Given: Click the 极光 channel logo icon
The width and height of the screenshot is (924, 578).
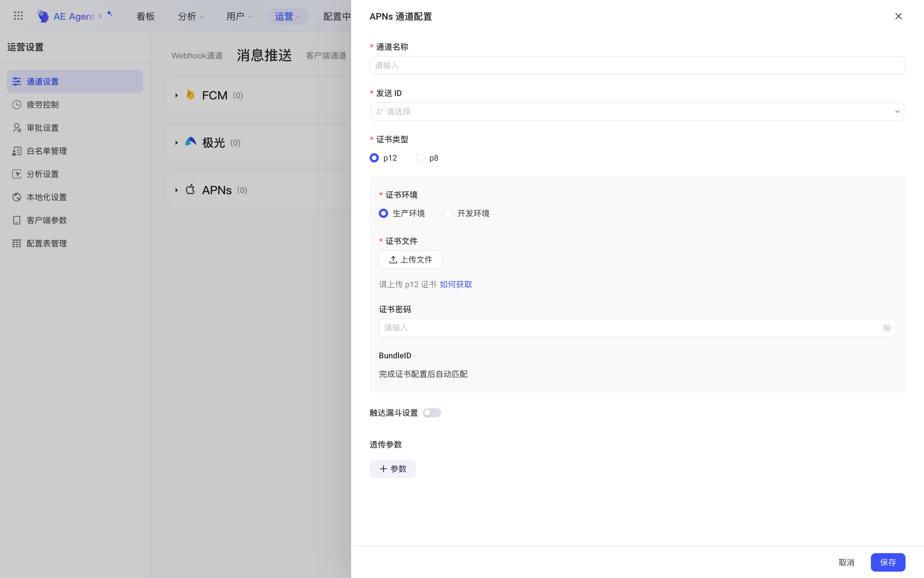Looking at the screenshot, I should tap(191, 142).
